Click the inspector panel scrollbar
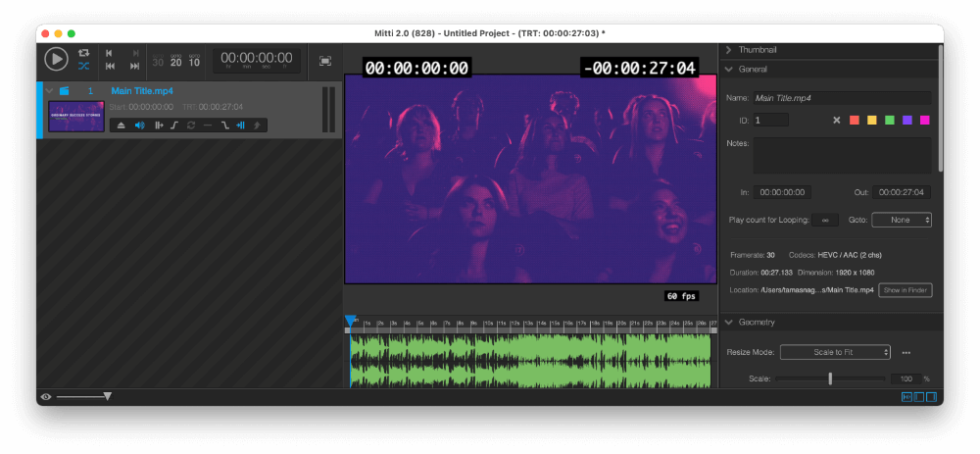Screen dimensions: 980x454 (940, 108)
